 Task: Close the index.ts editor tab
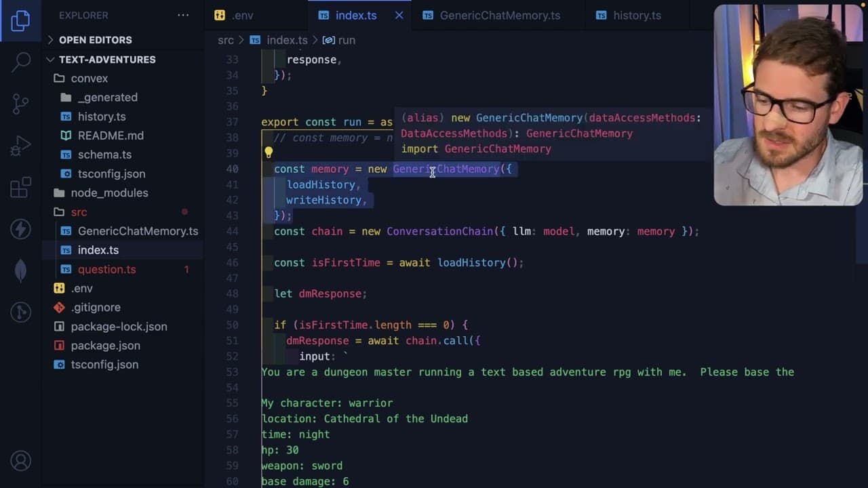tap(399, 15)
